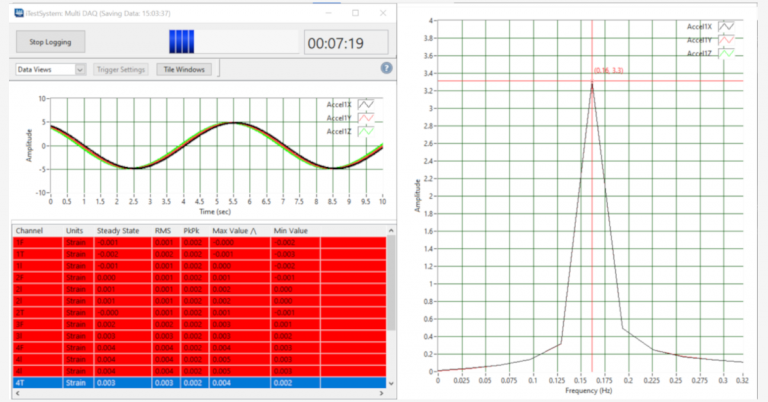Image resolution: width=768 pixels, height=402 pixels.
Task: Close the Multi DAQ window
Action: [x=383, y=13]
